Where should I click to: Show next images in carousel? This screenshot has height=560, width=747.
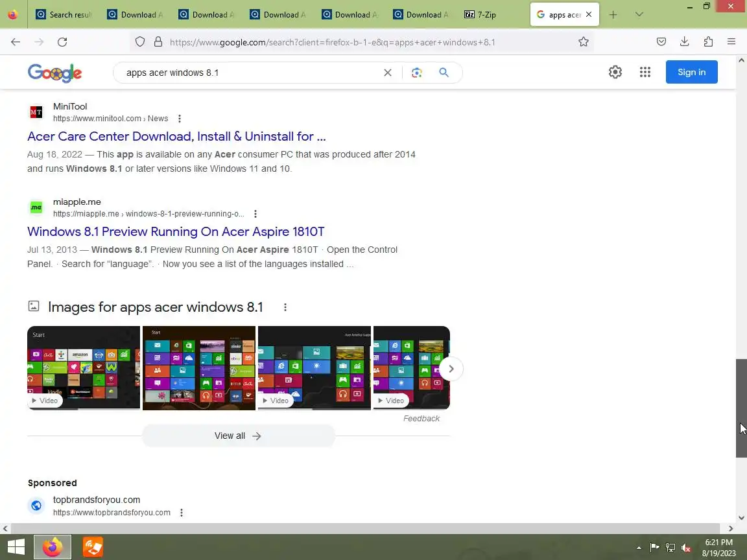tap(451, 369)
